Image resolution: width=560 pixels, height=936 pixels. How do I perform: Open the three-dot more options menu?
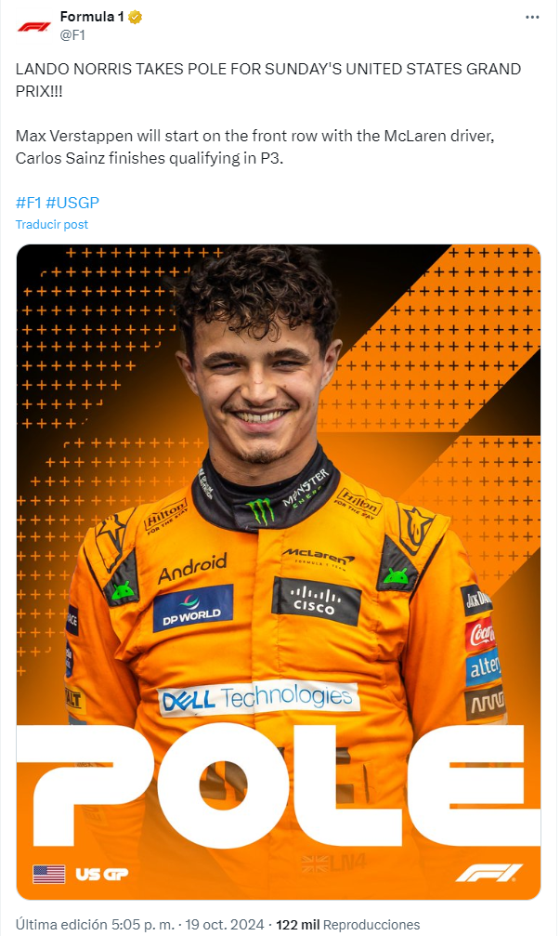point(532,18)
